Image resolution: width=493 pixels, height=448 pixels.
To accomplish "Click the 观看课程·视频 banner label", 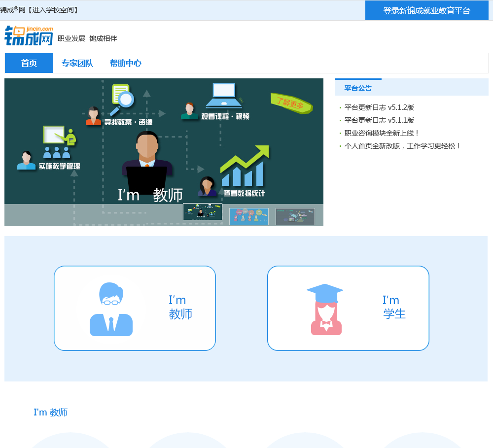I will point(225,117).
